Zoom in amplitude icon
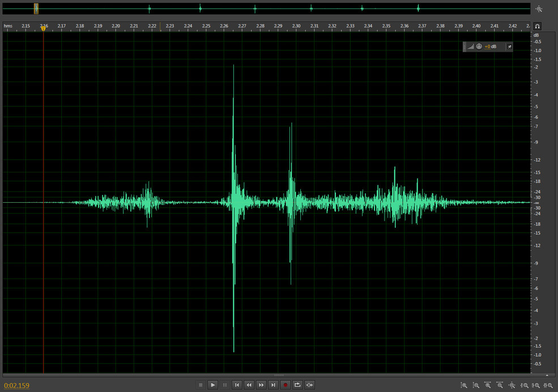 [464, 385]
